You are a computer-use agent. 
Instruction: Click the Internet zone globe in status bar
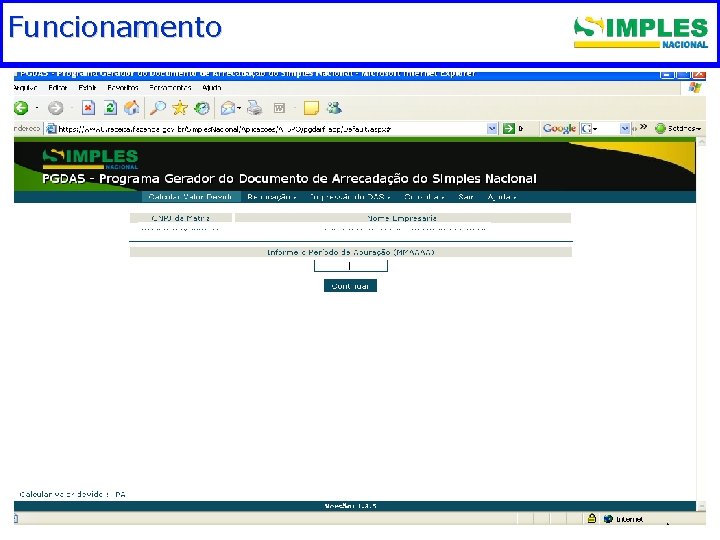pyautogui.click(x=608, y=519)
